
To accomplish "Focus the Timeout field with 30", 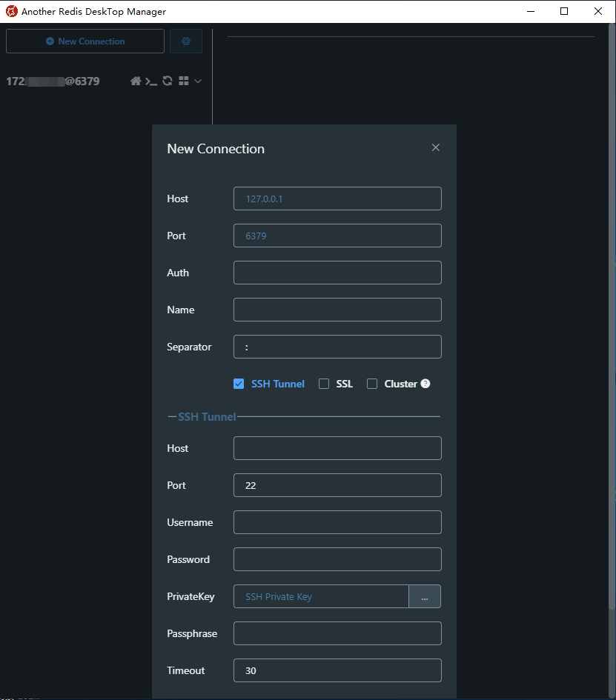I will (337, 670).
